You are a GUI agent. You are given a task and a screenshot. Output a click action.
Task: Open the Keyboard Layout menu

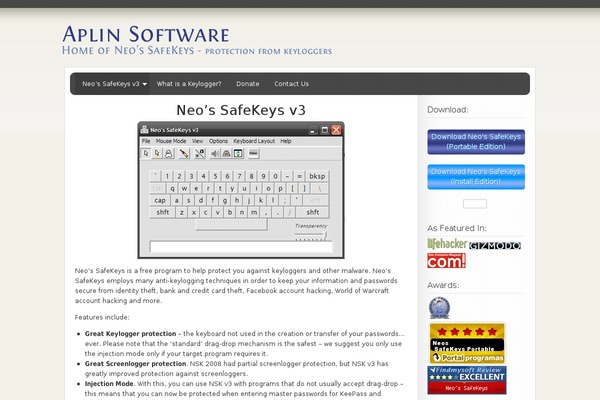point(254,141)
